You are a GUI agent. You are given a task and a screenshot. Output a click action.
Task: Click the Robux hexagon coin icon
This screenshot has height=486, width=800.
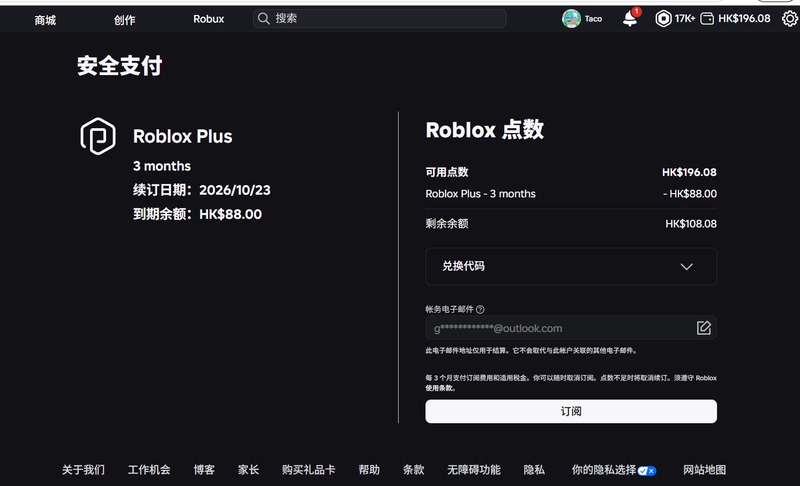pos(663,19)
